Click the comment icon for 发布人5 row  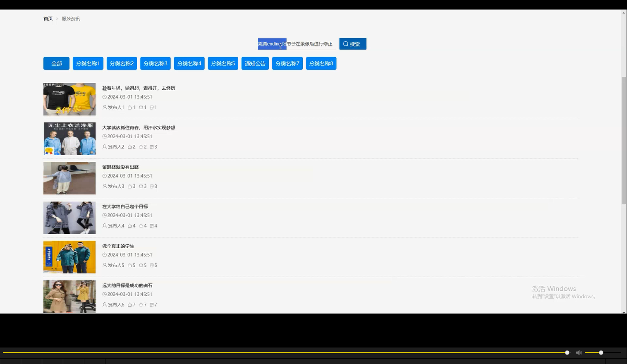(x=152, y=266)
